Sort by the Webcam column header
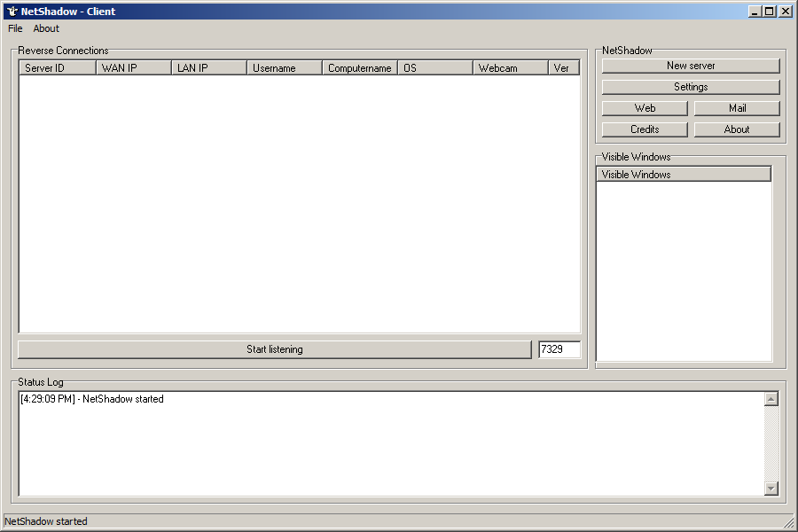798x532 pixels. point(510,68)
